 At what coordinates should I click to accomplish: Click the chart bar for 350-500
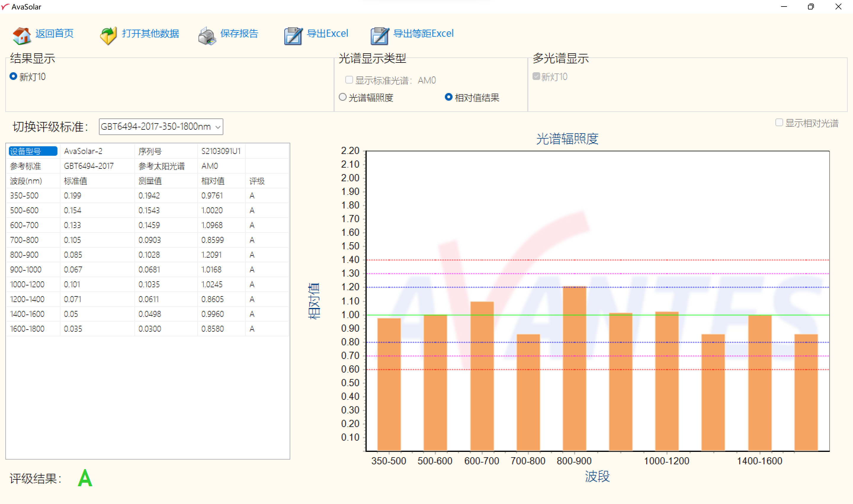click(389, 384)
